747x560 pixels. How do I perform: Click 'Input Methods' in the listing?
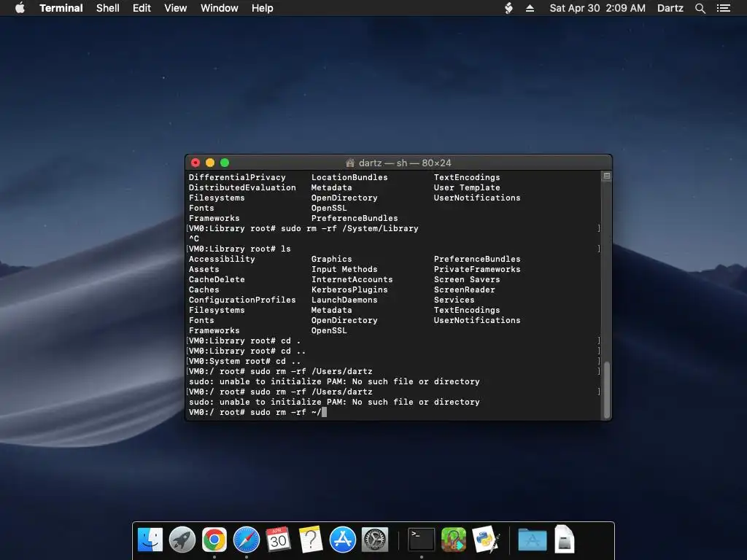click(344, 270)
